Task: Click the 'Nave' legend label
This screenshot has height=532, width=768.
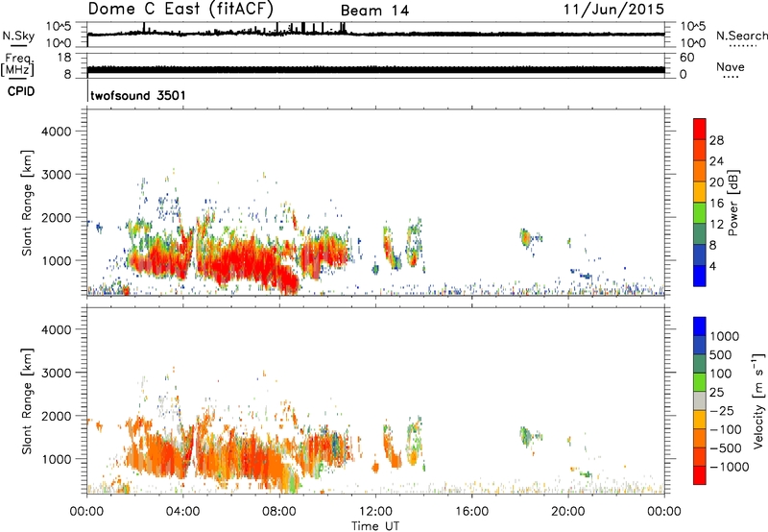Action: coord(731,66)
